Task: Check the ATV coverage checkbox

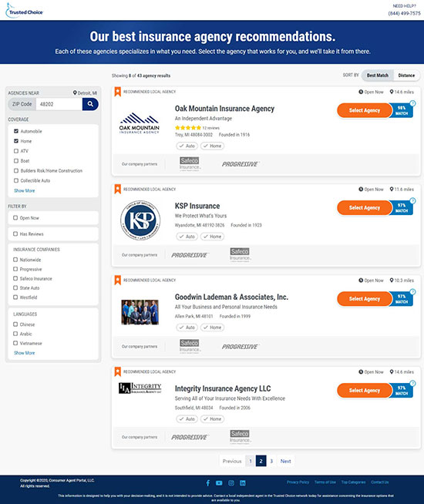Action: tap(16, 151)
